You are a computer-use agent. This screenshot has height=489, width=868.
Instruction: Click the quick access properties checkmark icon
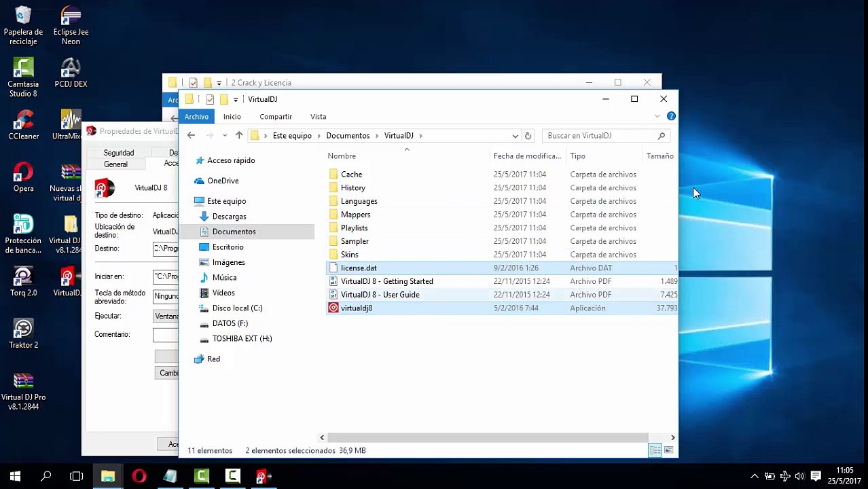click(209, 99)
